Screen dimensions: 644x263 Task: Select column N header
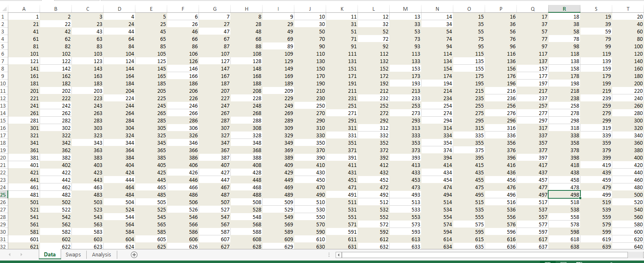pos(437,9)
